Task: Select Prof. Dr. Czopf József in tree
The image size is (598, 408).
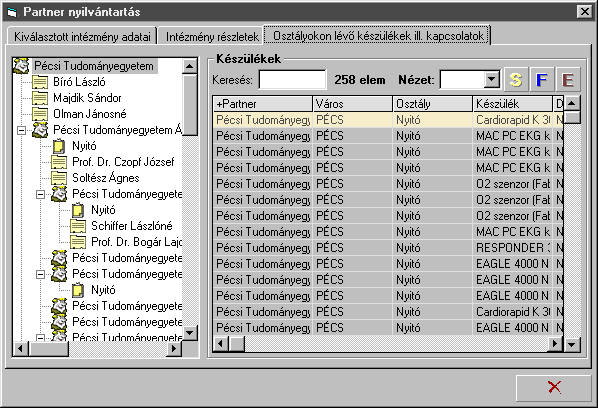Action: point(123,162)
